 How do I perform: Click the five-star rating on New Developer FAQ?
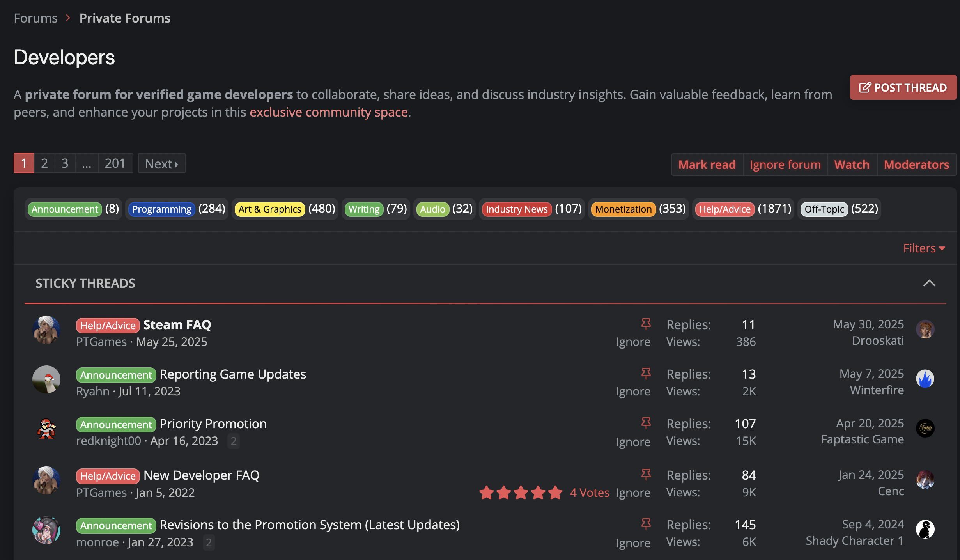[521, 493]
